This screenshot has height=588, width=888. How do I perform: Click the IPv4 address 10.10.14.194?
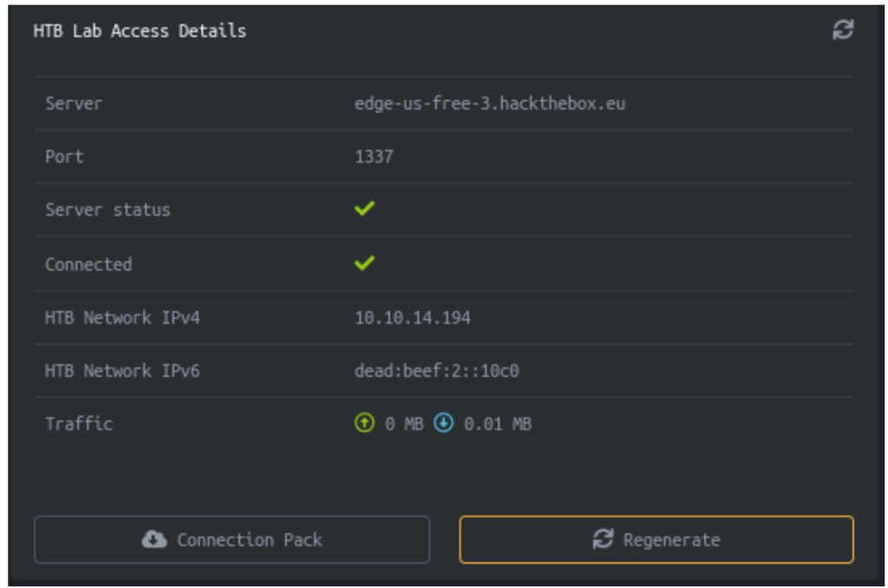click(x=413, y=317)
